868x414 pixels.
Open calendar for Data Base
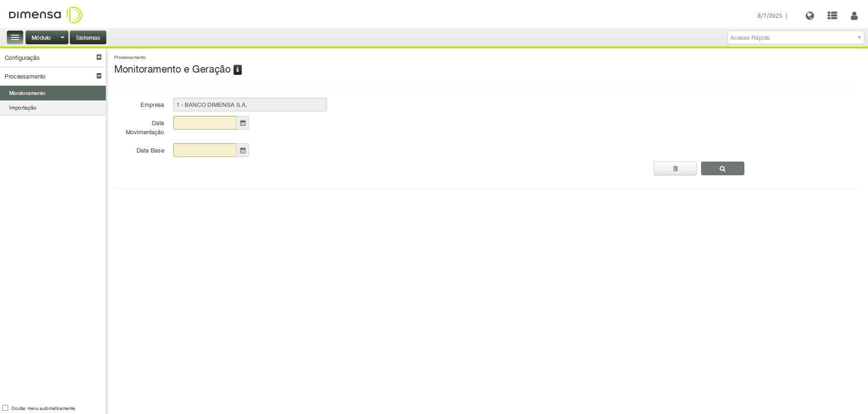click(243, 150)
